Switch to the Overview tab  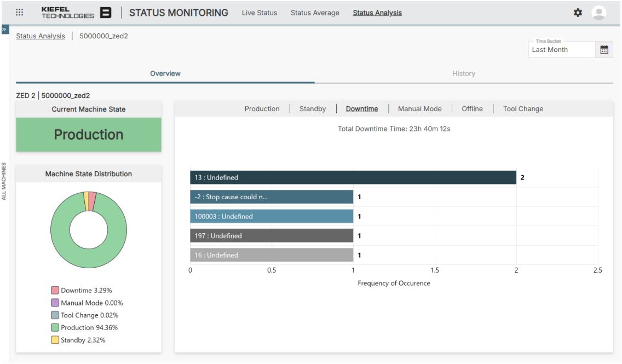pyautogui.click(x=165, y=74)
